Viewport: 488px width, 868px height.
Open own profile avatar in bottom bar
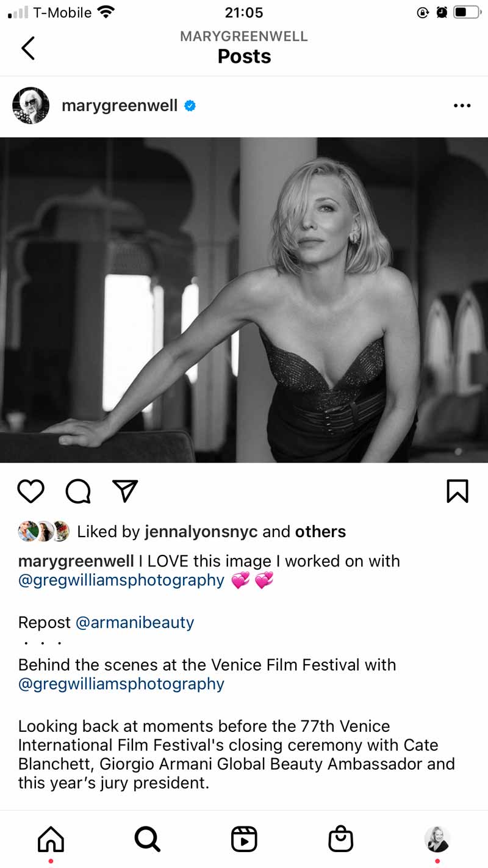pos(437,839)
